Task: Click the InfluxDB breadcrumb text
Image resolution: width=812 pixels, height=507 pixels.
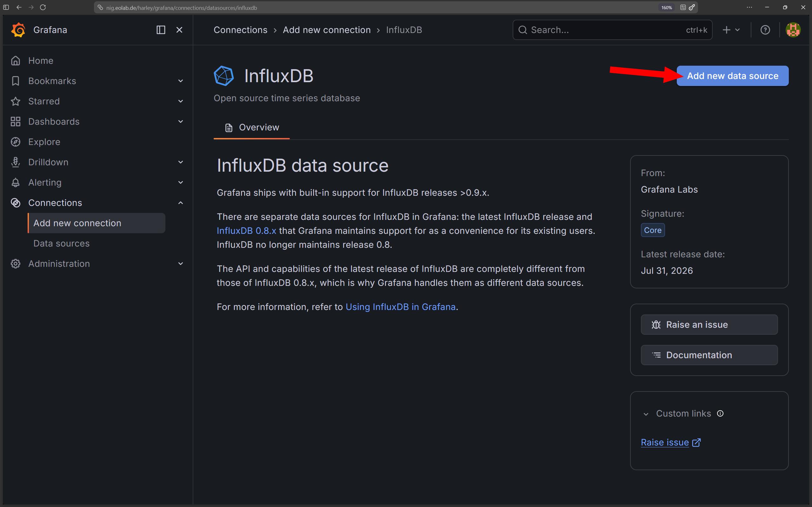Action: click(x=404, y=30)
